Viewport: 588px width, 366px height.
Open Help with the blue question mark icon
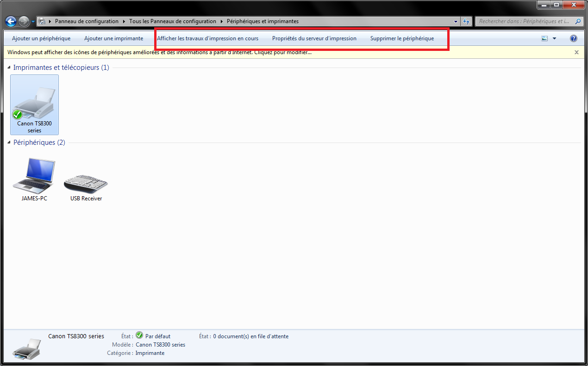pyautogui.click(x=574, y=38)
